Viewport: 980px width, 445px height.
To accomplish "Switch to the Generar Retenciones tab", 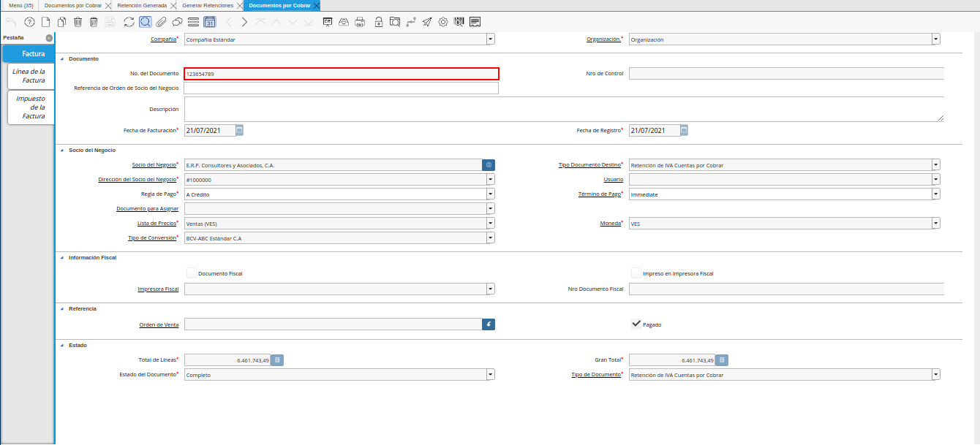I will pyautogui.click(x=208, y=5).
